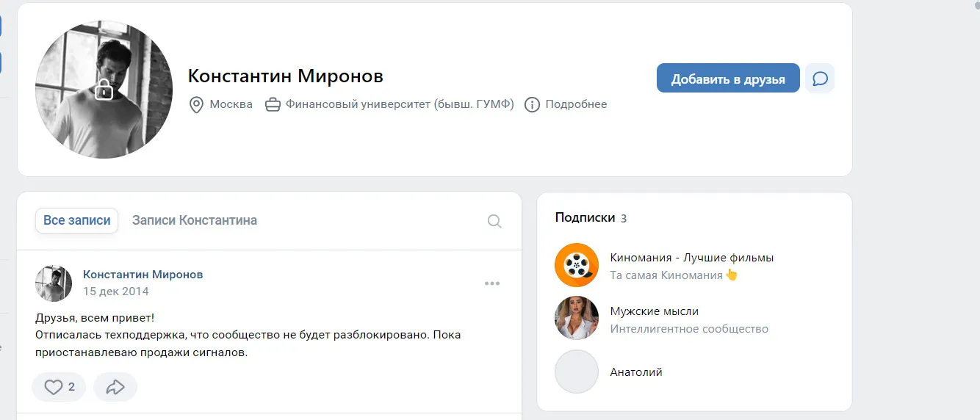Share the post using arrow icon
Viewport: 980px width, 420px height.
[115, 387]
